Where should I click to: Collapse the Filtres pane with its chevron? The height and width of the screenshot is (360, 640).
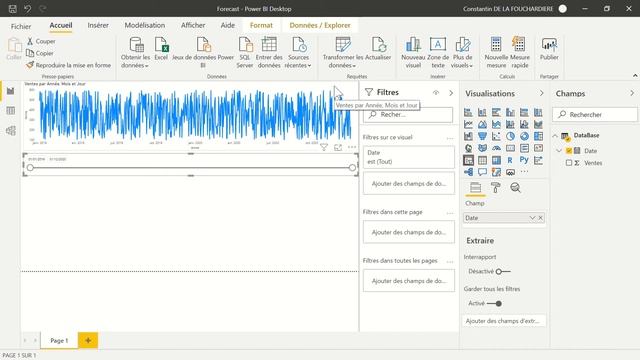click(451, 93)
